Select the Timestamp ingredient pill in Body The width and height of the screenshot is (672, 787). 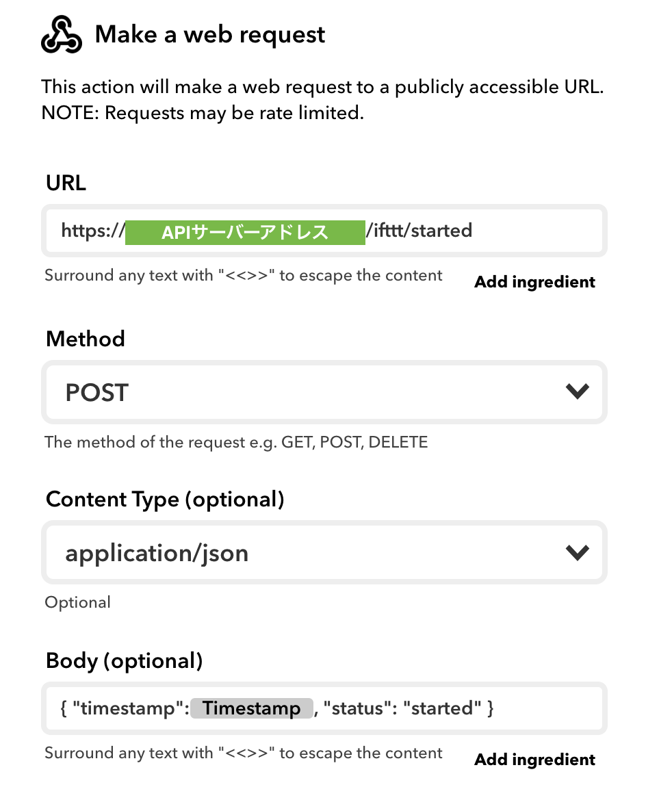[x=252, y=708]
